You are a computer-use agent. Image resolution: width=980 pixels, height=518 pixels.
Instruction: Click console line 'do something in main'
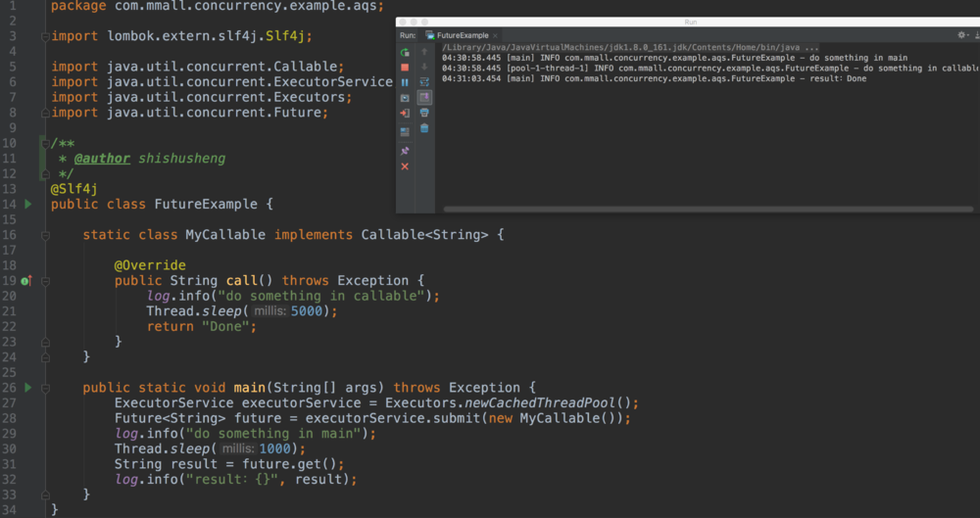tap(674, 58)
